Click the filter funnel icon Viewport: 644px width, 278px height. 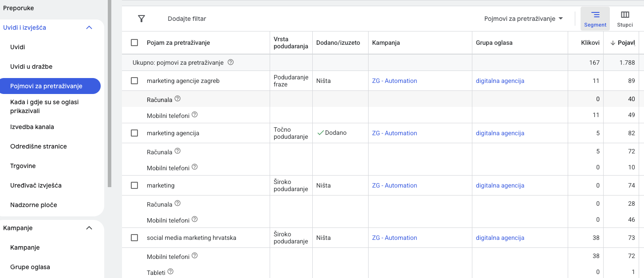click(141, 19)
